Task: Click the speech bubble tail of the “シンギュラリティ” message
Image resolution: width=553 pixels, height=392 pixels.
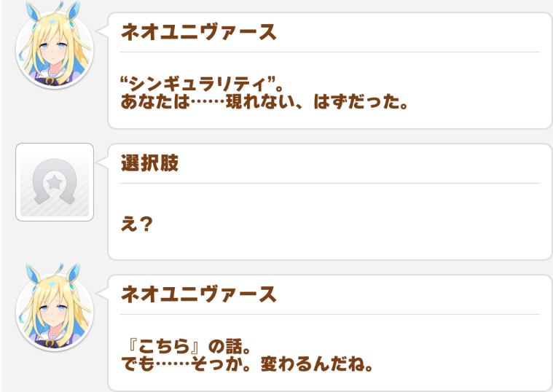Action: point(103,31)
